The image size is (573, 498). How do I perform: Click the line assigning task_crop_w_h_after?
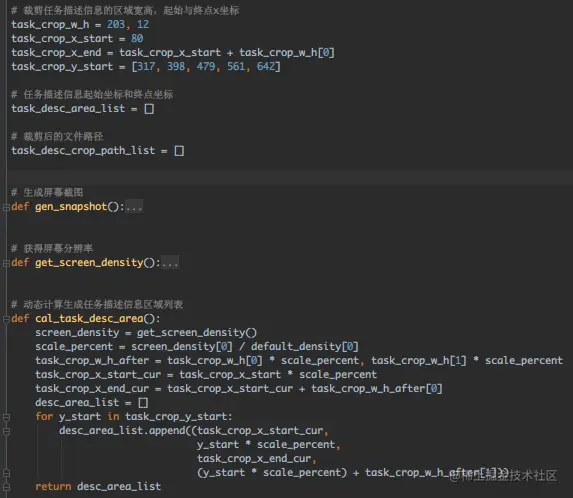pos(299,361)
